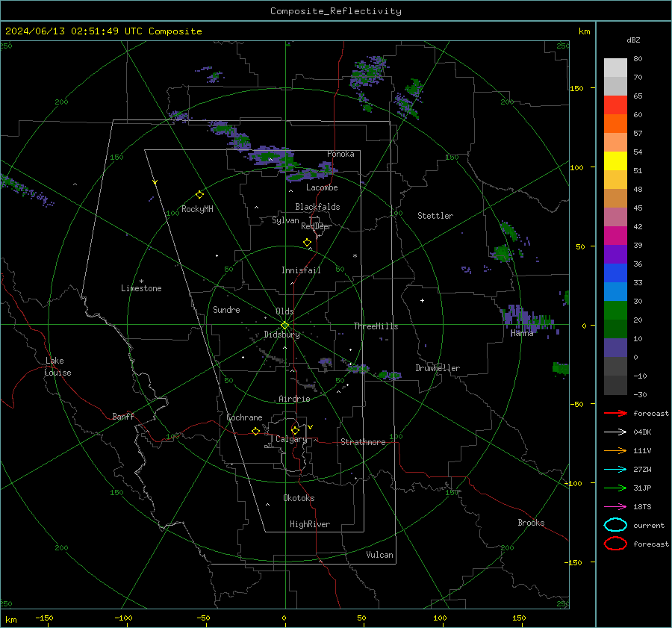The width and height of the screenshot is (672, 628).
Task: Click the Sylvan town label
Action: click(285, 220)
